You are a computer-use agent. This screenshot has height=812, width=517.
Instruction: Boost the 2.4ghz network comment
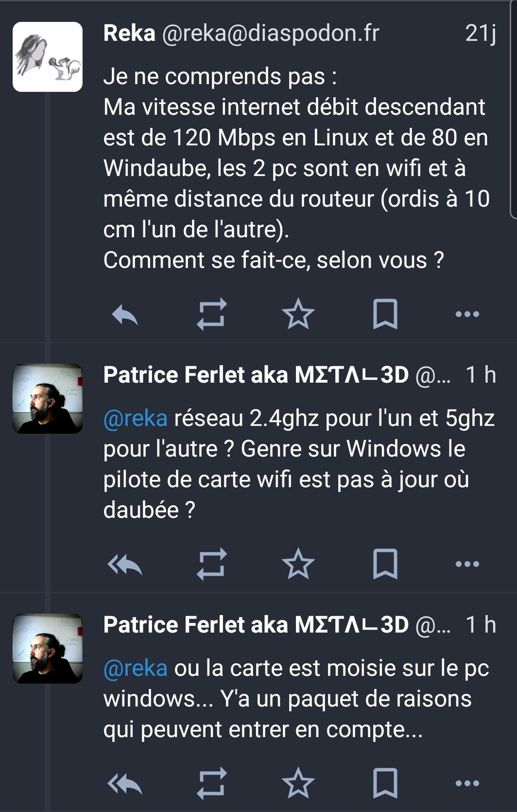pos(211,564)
